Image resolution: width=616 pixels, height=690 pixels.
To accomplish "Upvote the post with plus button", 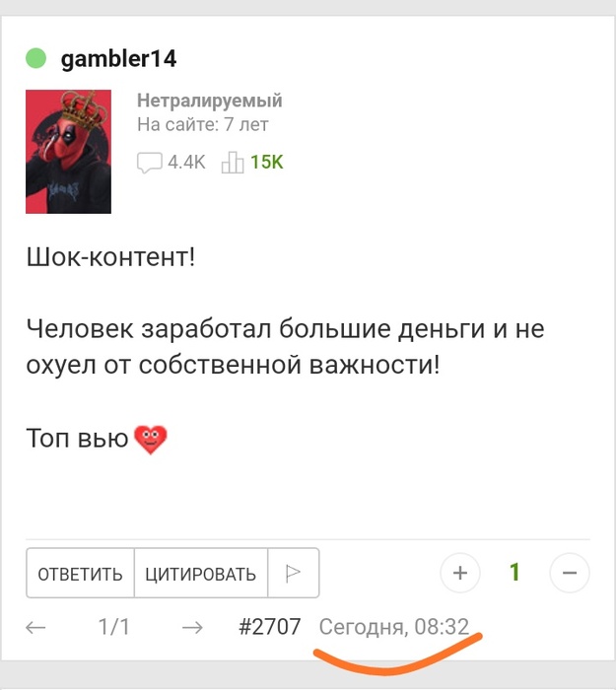I will point(460,573).
